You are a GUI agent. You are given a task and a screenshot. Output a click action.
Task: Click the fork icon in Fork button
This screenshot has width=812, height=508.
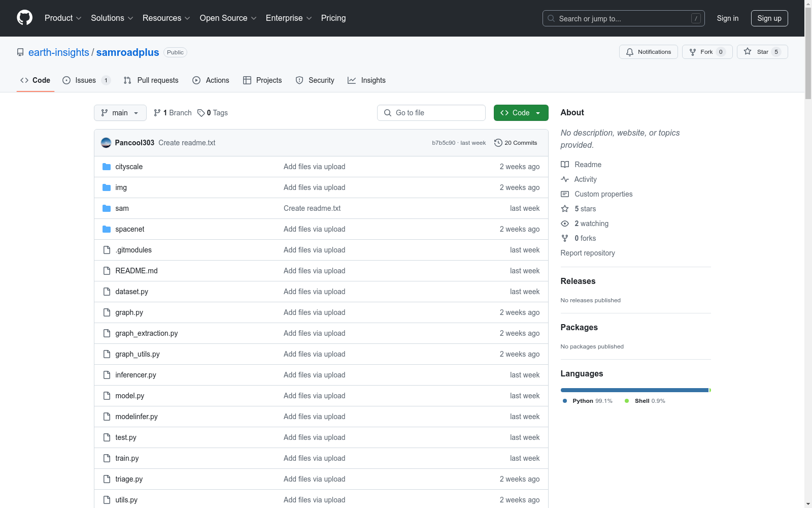693,52
